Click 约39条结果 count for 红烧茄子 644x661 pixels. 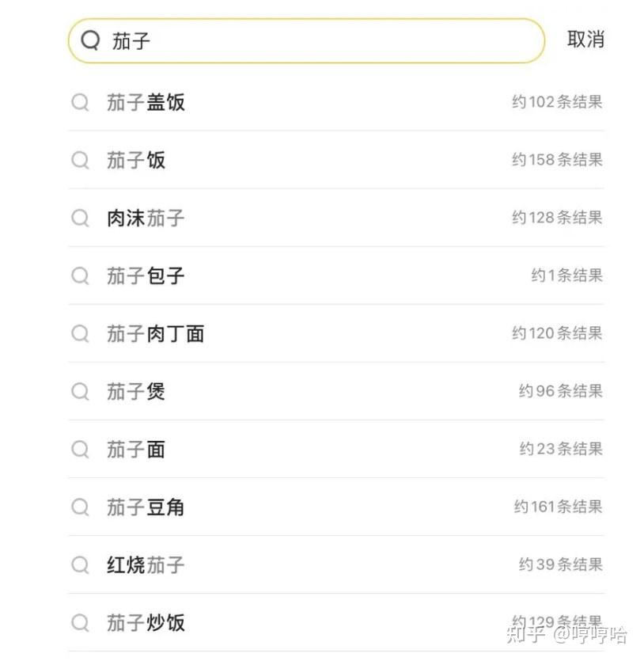click(560, 564)
